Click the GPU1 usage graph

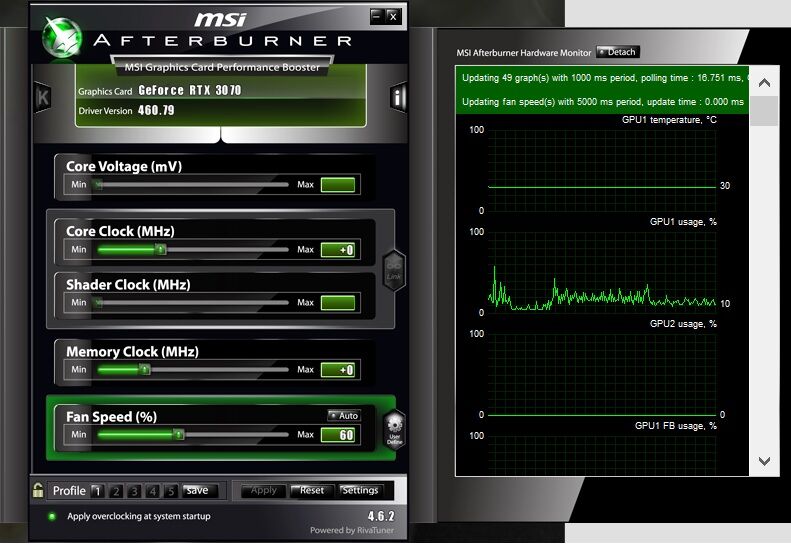point(602,273)
